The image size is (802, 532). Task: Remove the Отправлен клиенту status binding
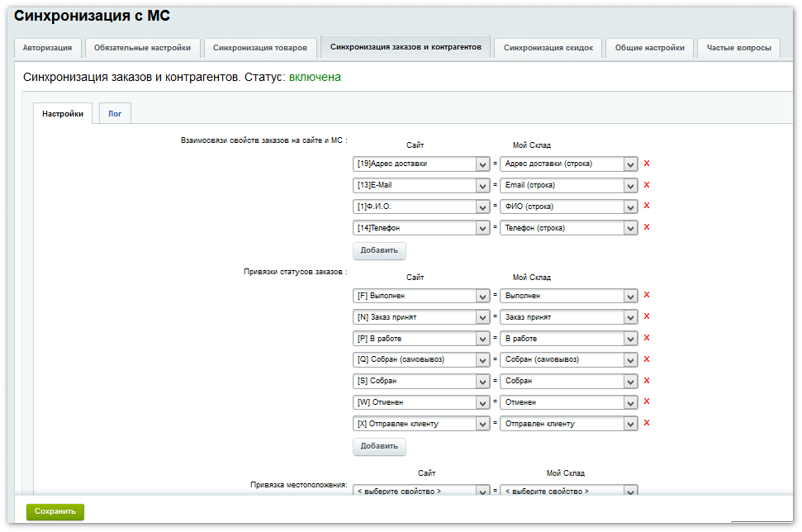pos(647,423)
